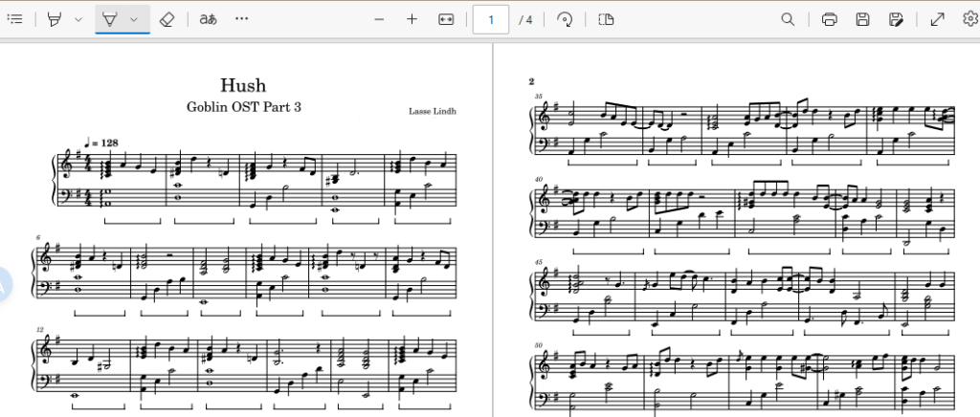The image size is (980, 417).
Task: Open the table of contents panel
Action: (15, 19)
